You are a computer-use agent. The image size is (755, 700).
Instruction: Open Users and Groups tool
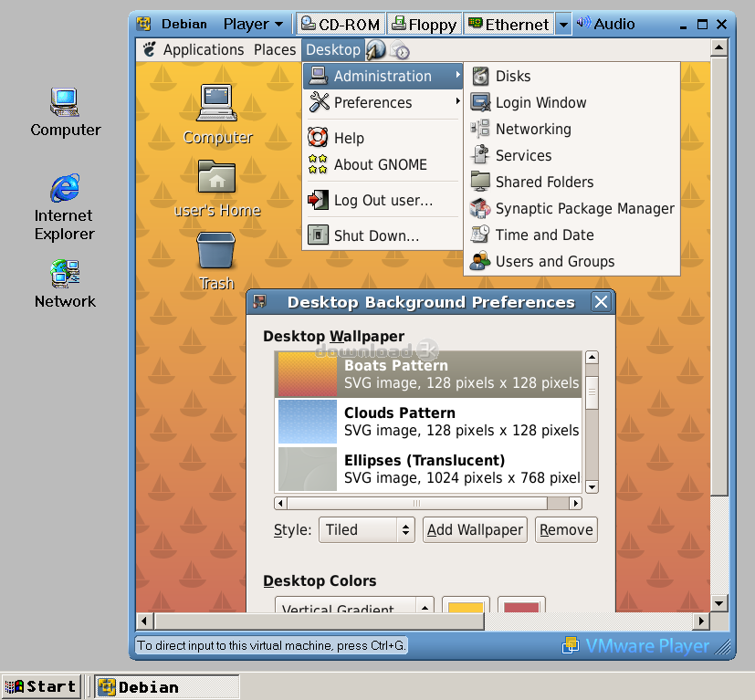point(571,261)
